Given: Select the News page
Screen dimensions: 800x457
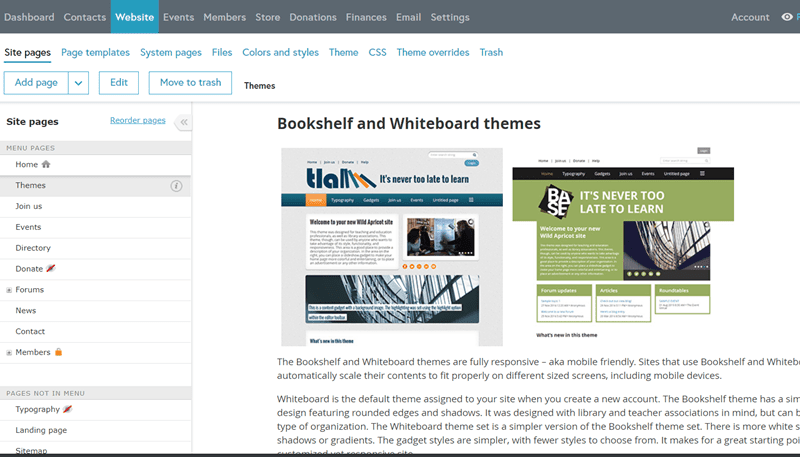Looking at the screenshot, I should pyautogui.click(x=95, y=311).
